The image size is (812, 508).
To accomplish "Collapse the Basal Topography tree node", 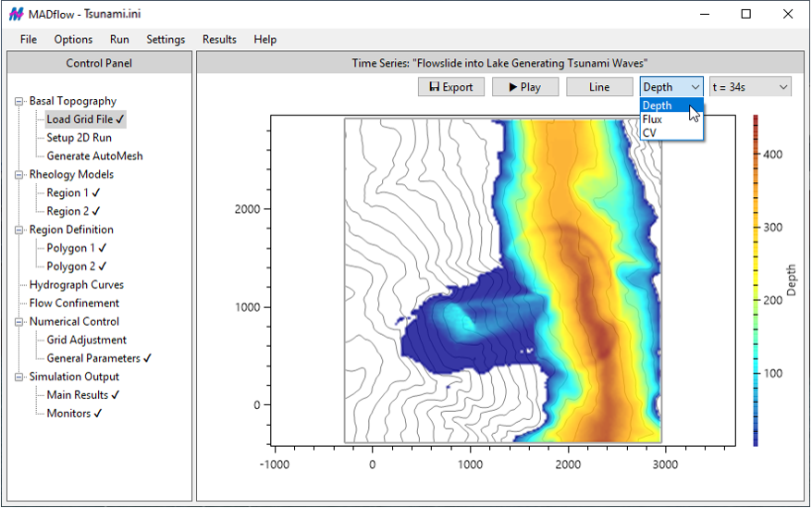I will point(19,101).
